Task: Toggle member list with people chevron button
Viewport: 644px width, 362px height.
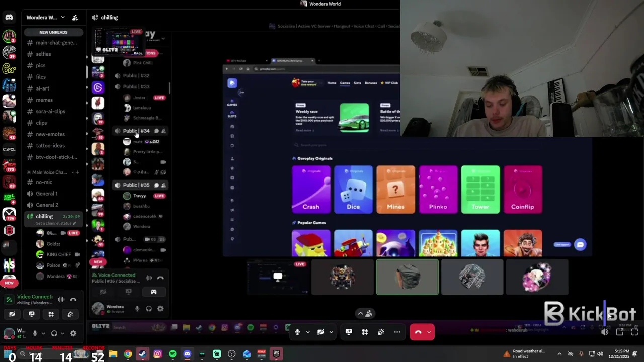Action: (365, 313)
